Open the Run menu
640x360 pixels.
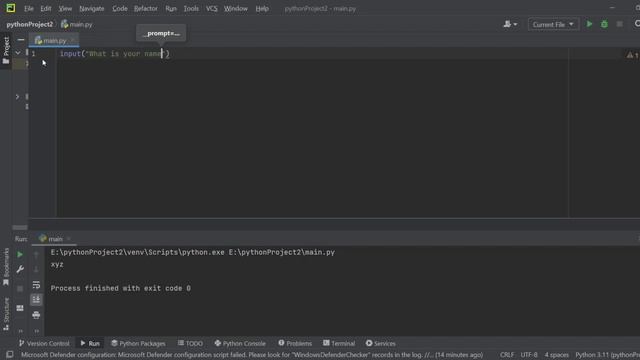tap(171, 9)
